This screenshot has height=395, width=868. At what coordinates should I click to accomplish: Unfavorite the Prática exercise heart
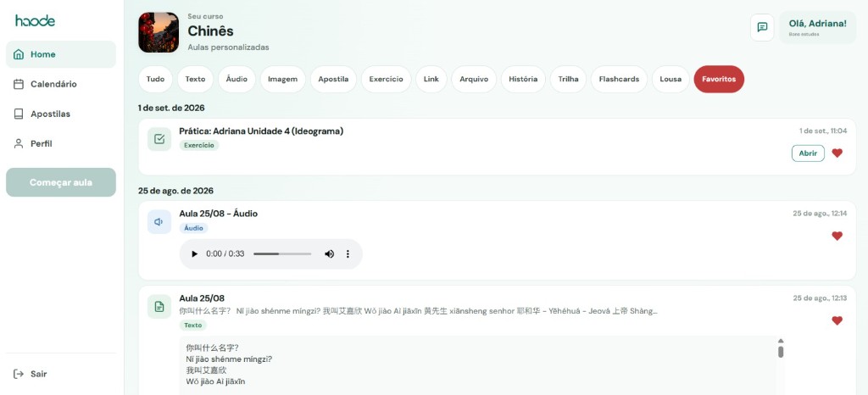pyautogui.click(x=837, y=153)
